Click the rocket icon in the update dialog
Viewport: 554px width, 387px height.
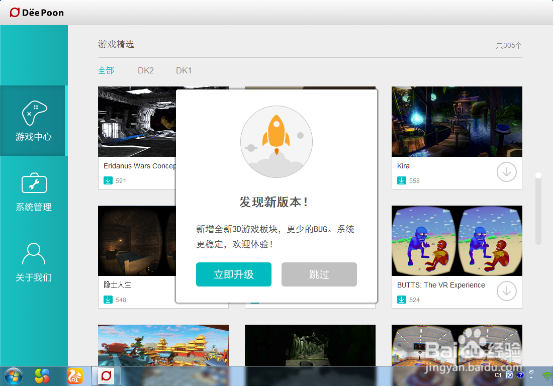pos(276,141)
